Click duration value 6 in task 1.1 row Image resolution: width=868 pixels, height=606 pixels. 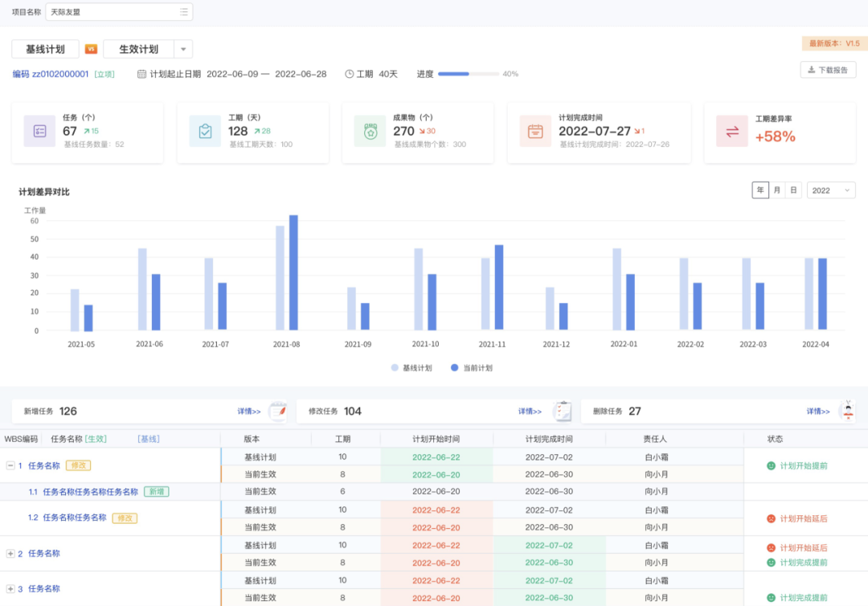(342, 491)
